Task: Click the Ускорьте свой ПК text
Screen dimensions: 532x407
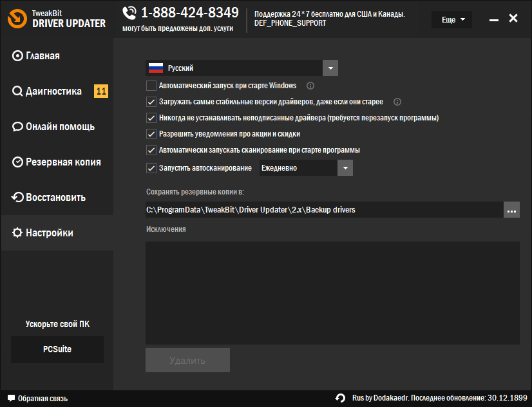Action: point(57,324)
